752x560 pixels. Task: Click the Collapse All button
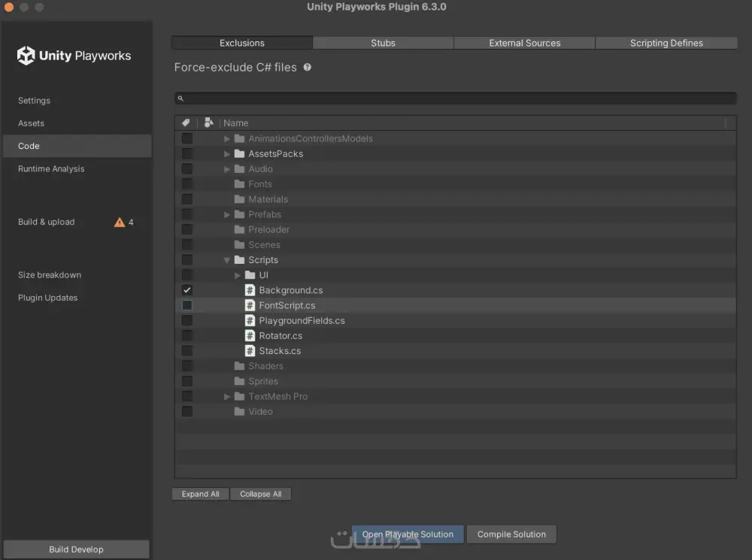click(260, 494)
